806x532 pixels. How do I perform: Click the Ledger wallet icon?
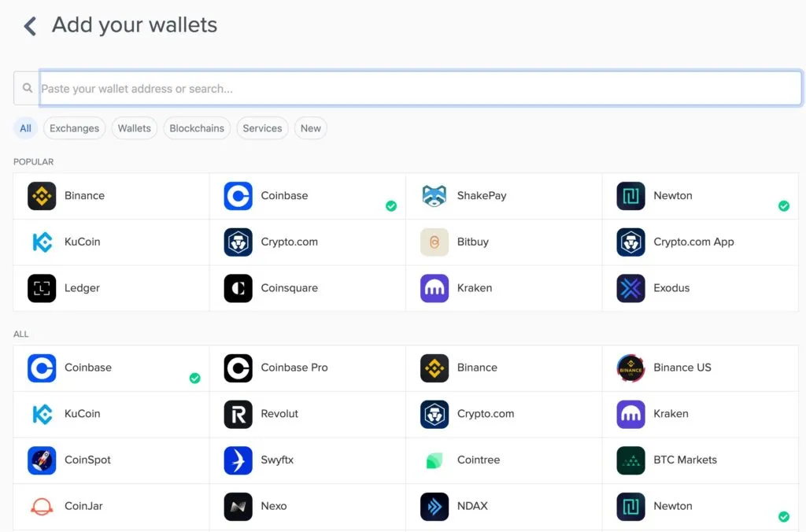[41, 288]
